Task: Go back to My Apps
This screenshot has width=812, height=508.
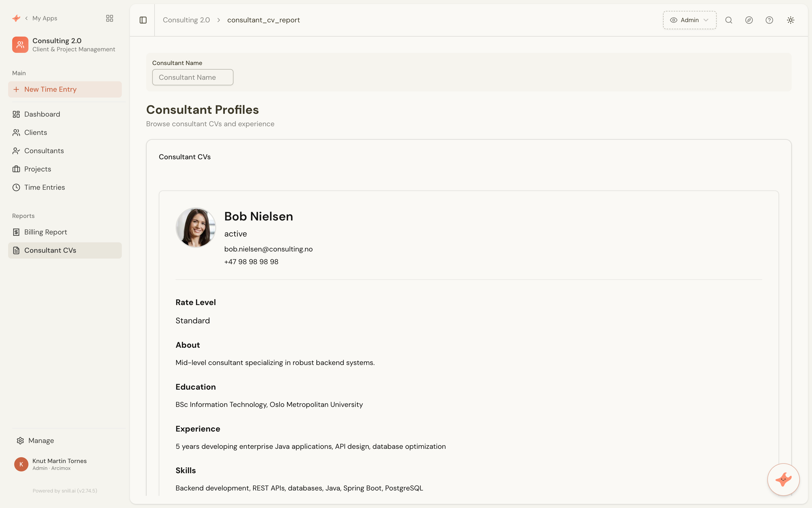Action: click(x=41, y=18)
